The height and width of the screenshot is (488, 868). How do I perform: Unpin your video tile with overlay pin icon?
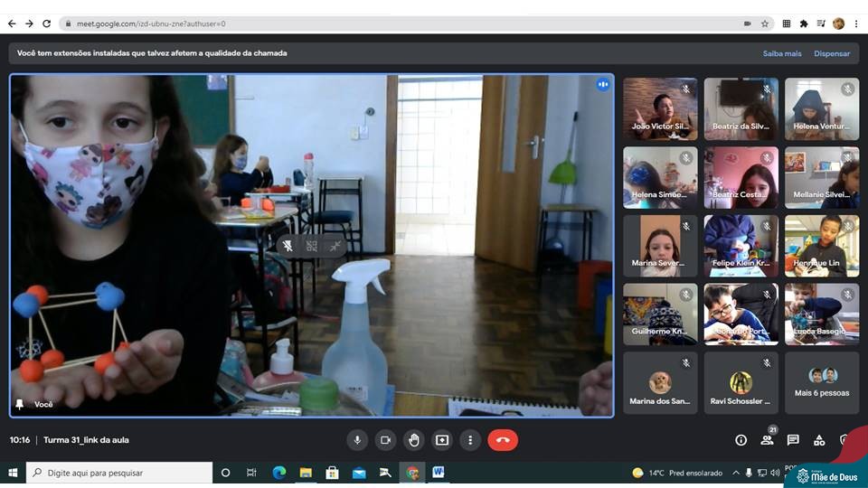(x=288, y=246)
